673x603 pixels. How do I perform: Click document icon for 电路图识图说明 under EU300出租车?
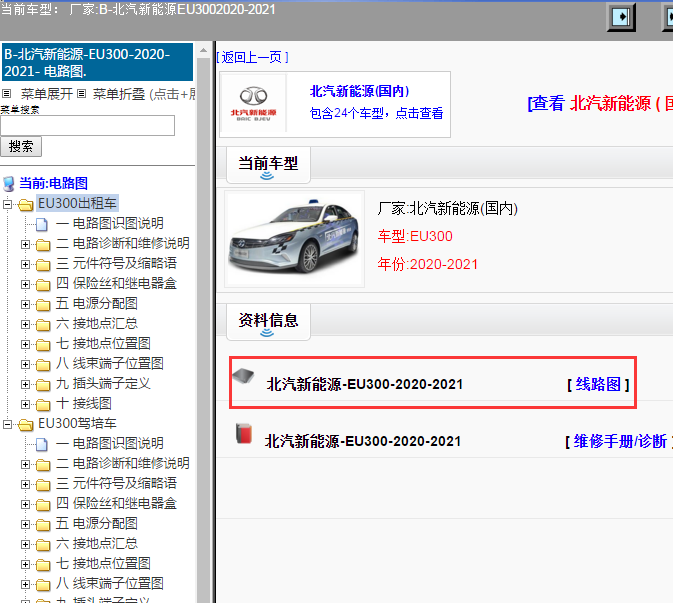(x=42, y=224)
